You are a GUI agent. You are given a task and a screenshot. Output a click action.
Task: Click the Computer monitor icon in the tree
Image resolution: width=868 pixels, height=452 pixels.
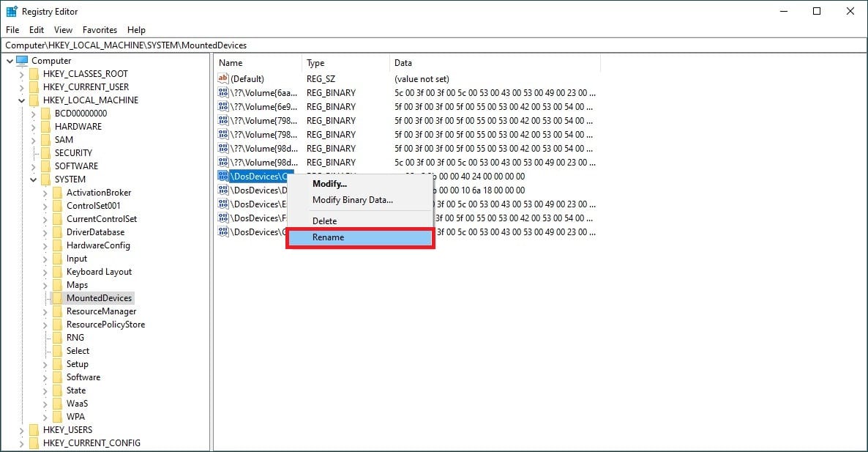pos(22,60)
